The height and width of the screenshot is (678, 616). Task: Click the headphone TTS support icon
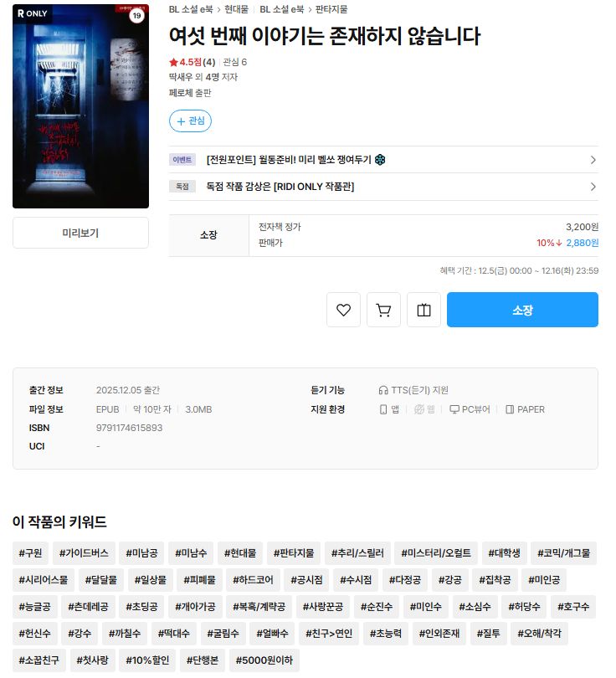[383, 390]
